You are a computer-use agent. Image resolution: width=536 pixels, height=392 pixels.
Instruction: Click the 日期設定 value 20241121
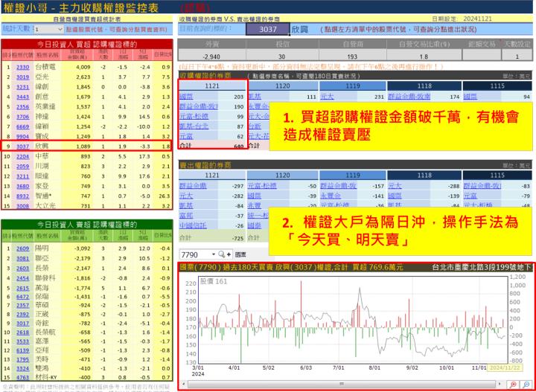pyautogui.click(x=476, y=19)
